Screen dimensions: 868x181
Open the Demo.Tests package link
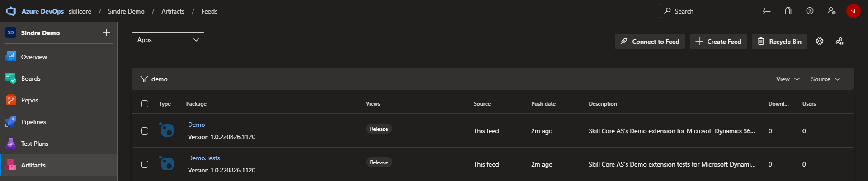click(204, 158)
